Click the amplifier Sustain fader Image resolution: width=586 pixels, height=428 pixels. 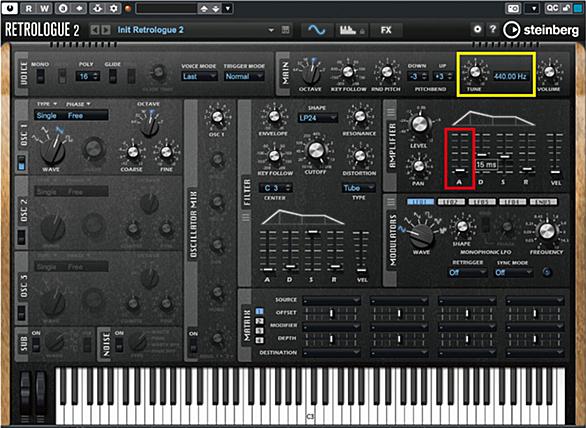(x=504, y=156)
